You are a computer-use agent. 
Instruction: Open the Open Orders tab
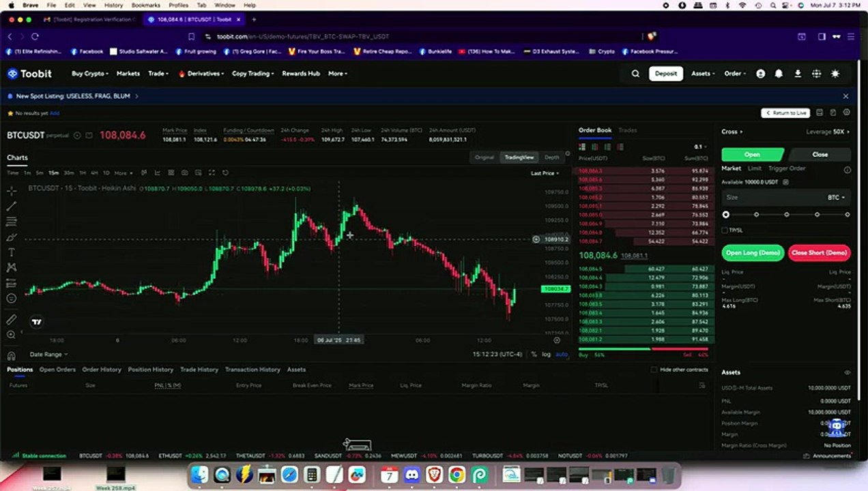(57, 370)
